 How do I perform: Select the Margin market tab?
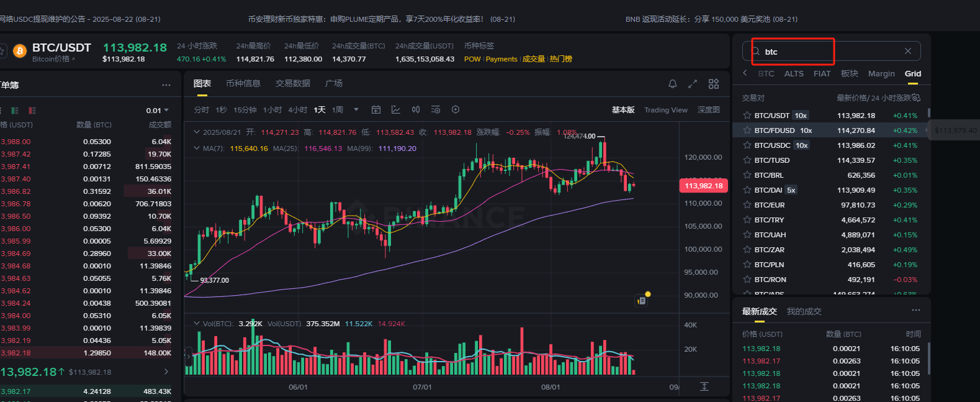[x=881, y=73]
